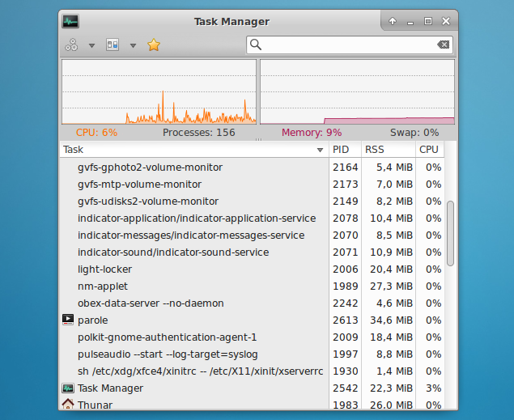This screenshot has height=420, width=514.
Task: Click the Task Manager row icon in list
Action: [68, 388]
